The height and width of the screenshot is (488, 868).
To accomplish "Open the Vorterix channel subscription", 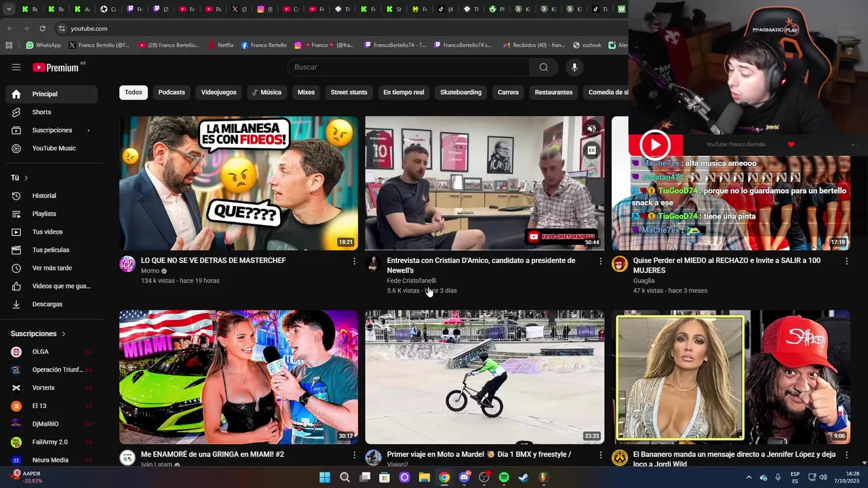I will (x=52, y=388).
